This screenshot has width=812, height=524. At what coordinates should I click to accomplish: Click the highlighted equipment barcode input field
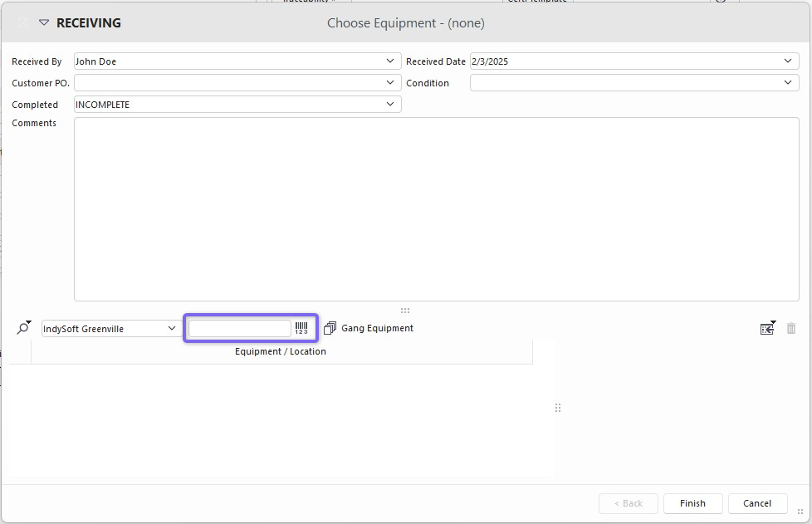(240, 329)
